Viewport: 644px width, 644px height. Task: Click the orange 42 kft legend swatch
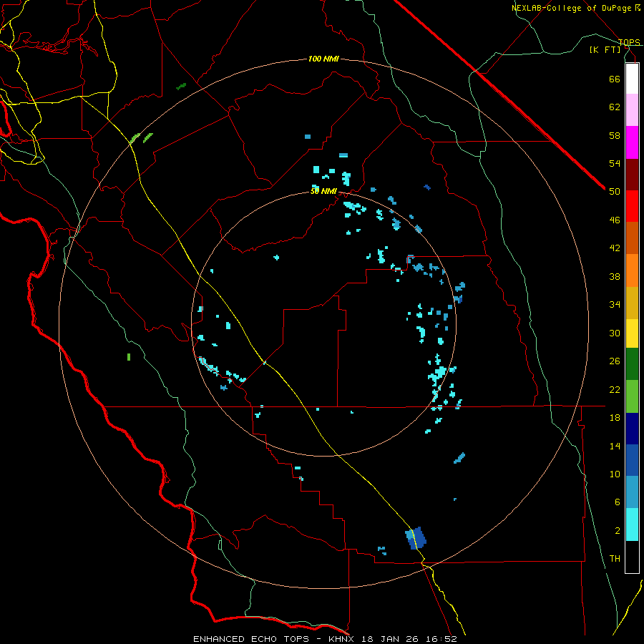point(632,270)
